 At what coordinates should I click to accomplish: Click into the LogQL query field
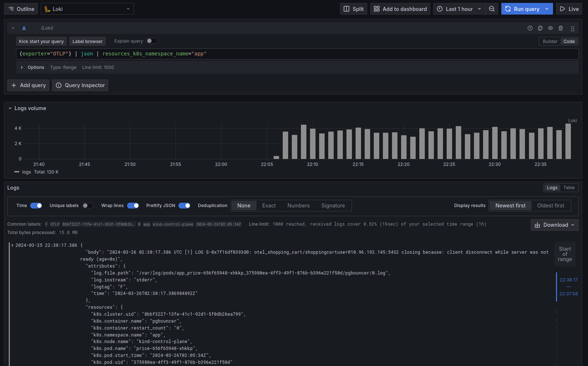tap(297, 54)
